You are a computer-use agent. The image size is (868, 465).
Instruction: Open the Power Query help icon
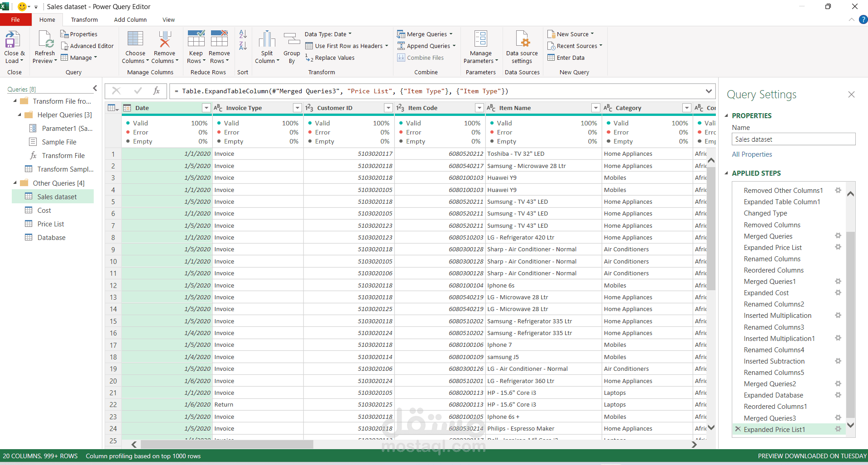click(863, 19)
